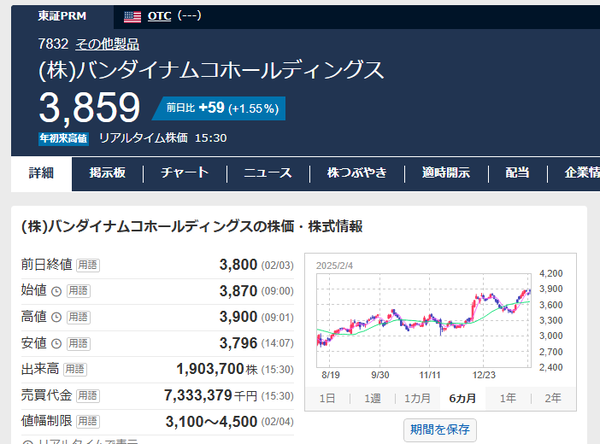Image resolution: width=600 pixels, height=444 pixels.
Task: Click the 高値 value 3,900
Action: (238, 317)
